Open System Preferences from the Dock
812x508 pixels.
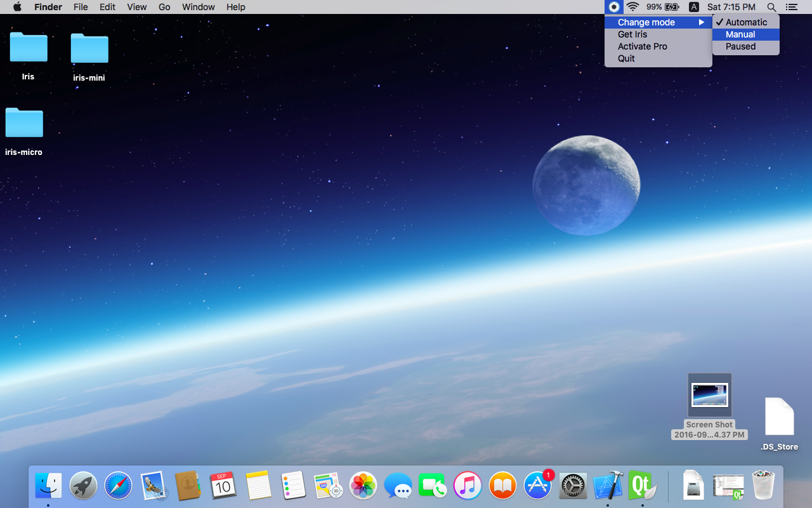(573, 486)
